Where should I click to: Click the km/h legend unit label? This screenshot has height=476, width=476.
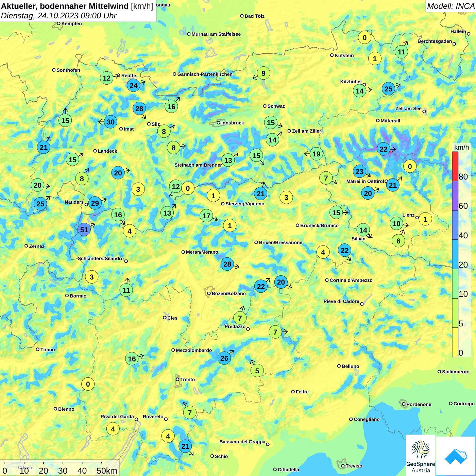(461, 147)
